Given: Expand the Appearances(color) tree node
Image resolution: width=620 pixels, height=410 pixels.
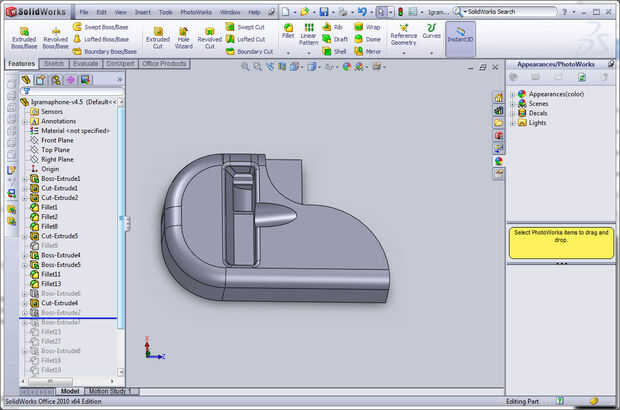Looking at the screenshot, I should (x=512, y=94).
